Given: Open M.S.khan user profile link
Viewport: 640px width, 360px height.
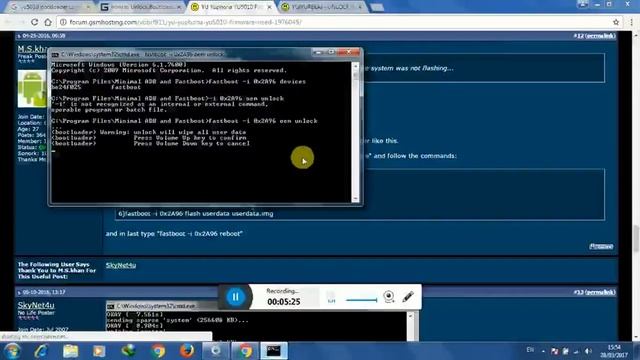Looking at the screenshot, I should tap(31, 49).
